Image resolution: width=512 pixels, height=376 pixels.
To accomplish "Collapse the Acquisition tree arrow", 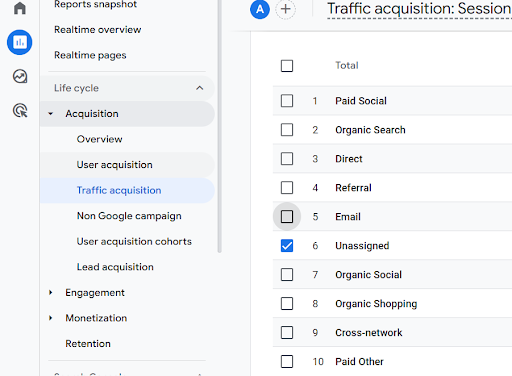I will pos(50,114).
